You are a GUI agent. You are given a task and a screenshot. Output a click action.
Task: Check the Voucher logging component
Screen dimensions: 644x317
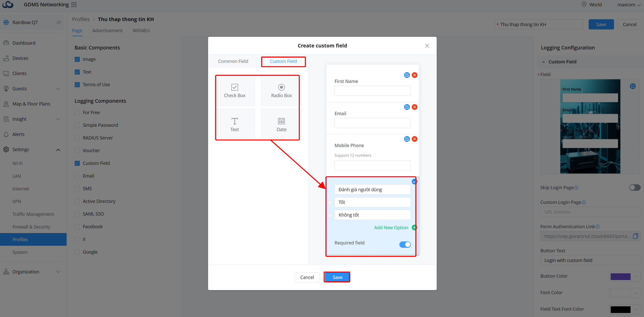pyautogui.click(x=77, y=151)
